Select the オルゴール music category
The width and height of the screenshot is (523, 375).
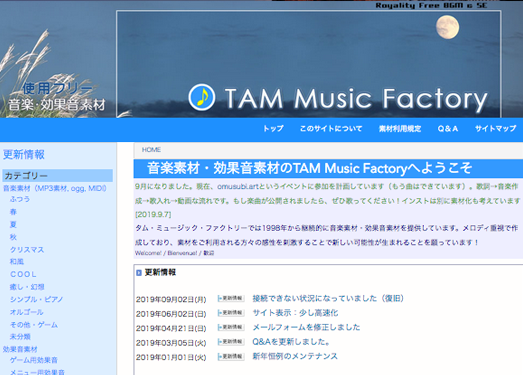tap(27, 312)
